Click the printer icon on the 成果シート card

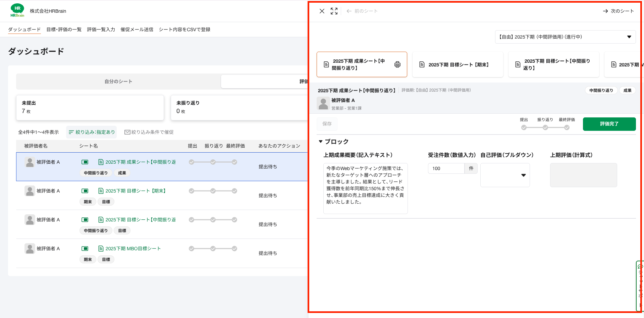point(397,64)
